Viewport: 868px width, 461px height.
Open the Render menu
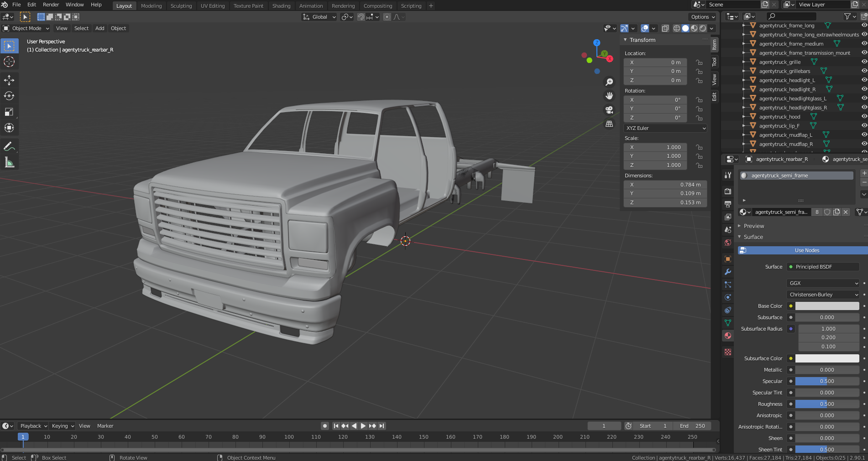51,5
